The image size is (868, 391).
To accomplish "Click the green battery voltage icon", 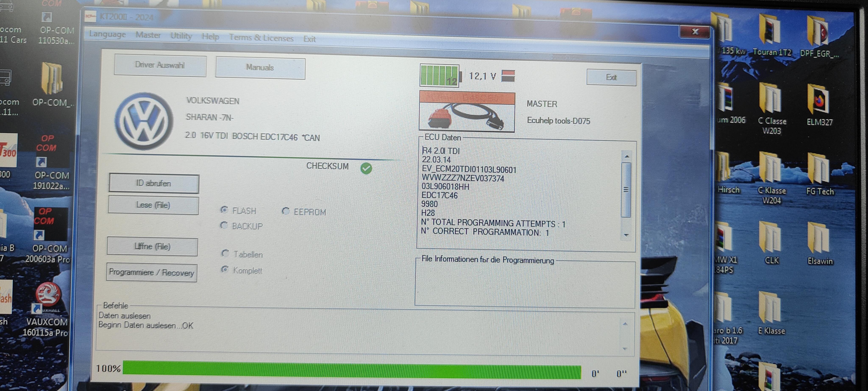I will coord(439,76).
